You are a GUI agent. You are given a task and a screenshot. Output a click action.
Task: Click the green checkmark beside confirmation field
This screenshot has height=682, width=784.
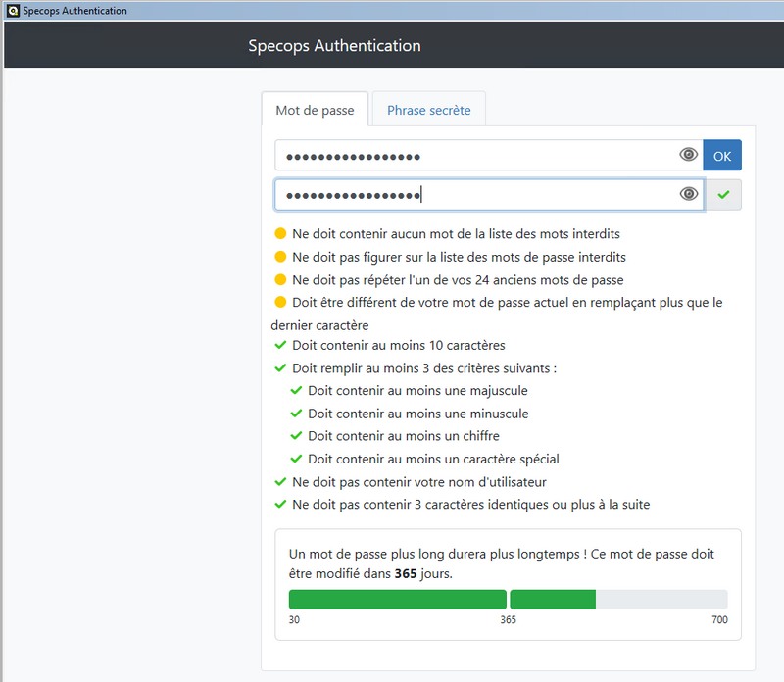723,194
